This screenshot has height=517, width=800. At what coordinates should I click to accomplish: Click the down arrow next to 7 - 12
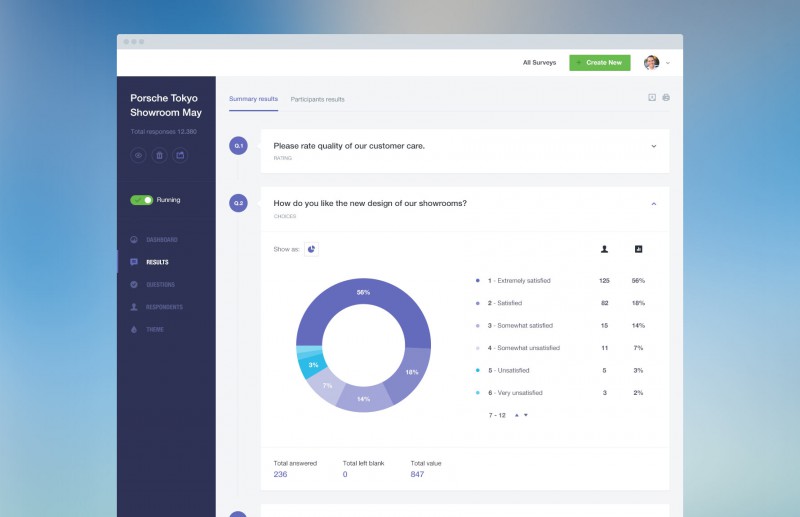[526, 415]
